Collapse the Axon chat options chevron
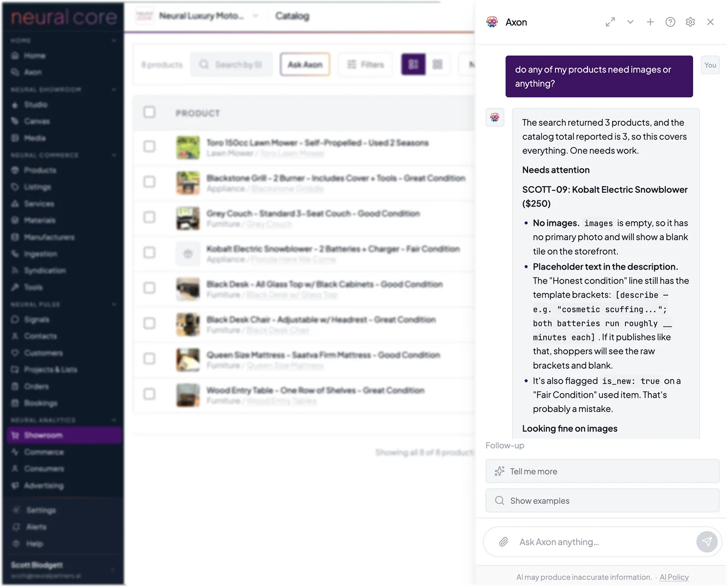Viewport: 728px width, 587px height. [630, 22]
